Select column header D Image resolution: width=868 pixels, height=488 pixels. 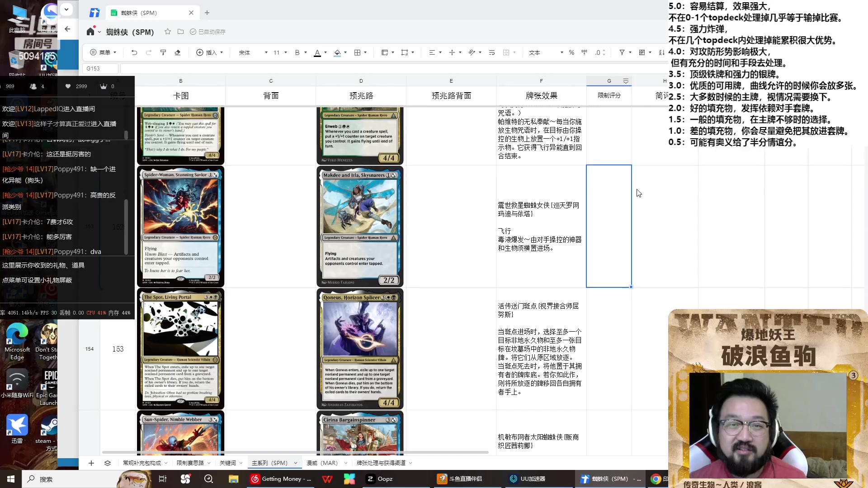click(x=361, y=81)
